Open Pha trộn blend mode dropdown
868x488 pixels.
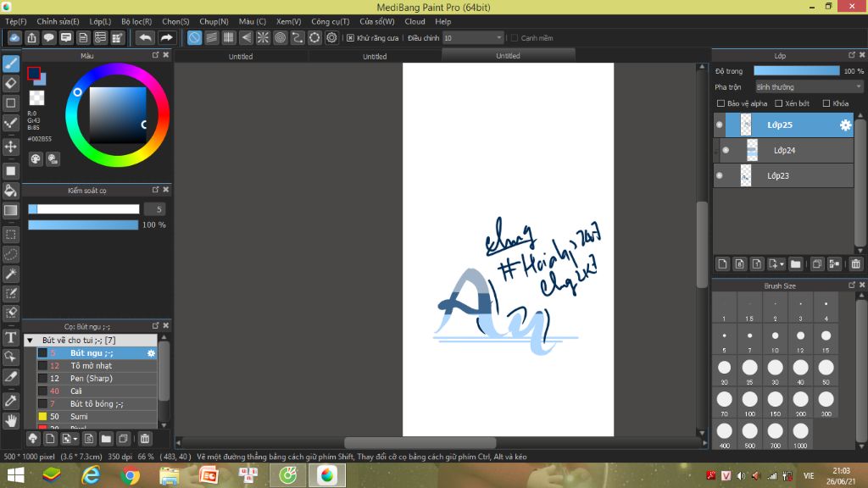tap(810, 87)
